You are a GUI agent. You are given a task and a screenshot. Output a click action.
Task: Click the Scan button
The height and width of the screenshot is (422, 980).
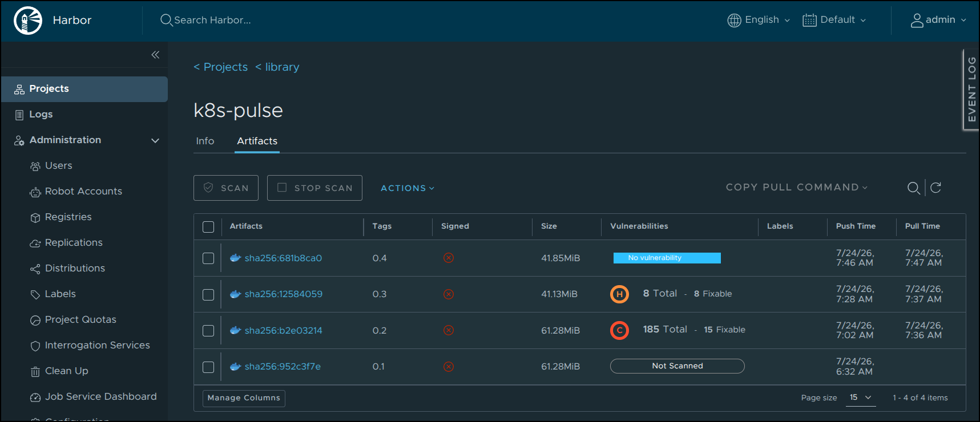pyautogui.click(x=226, y=188)
